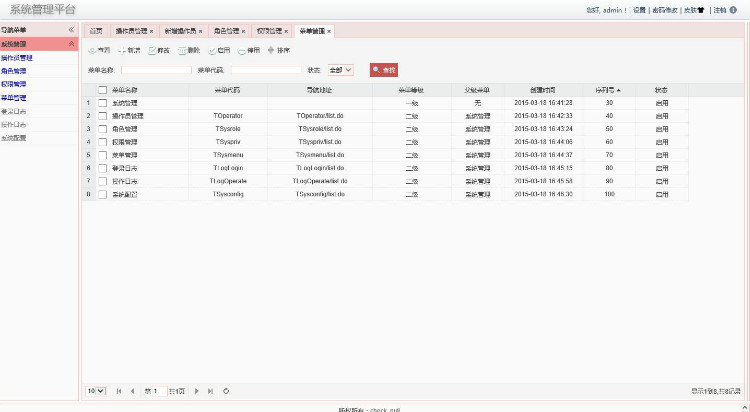The image size is (750, 412).
Task: Check the row 6 登录日志 checkbox
Action: coord(102,168)
